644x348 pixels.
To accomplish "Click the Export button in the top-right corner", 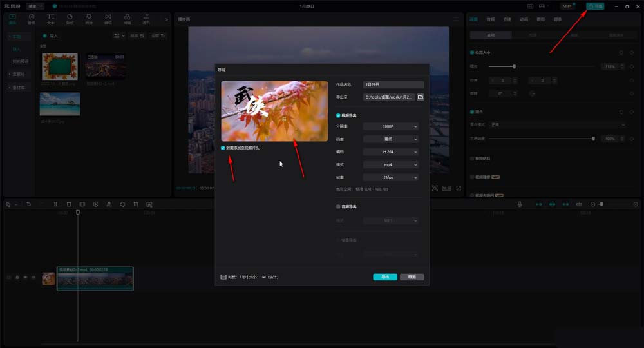I will (x=595, y=6).
